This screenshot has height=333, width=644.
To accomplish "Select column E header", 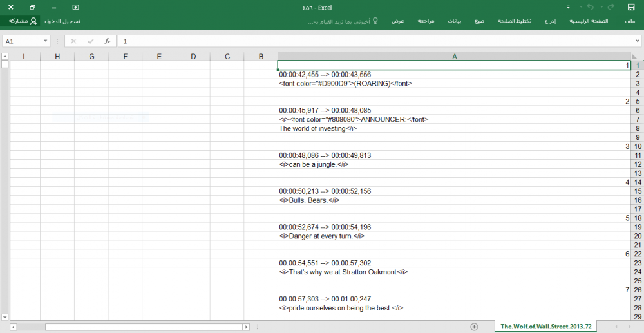I will [x=159, y=57].
